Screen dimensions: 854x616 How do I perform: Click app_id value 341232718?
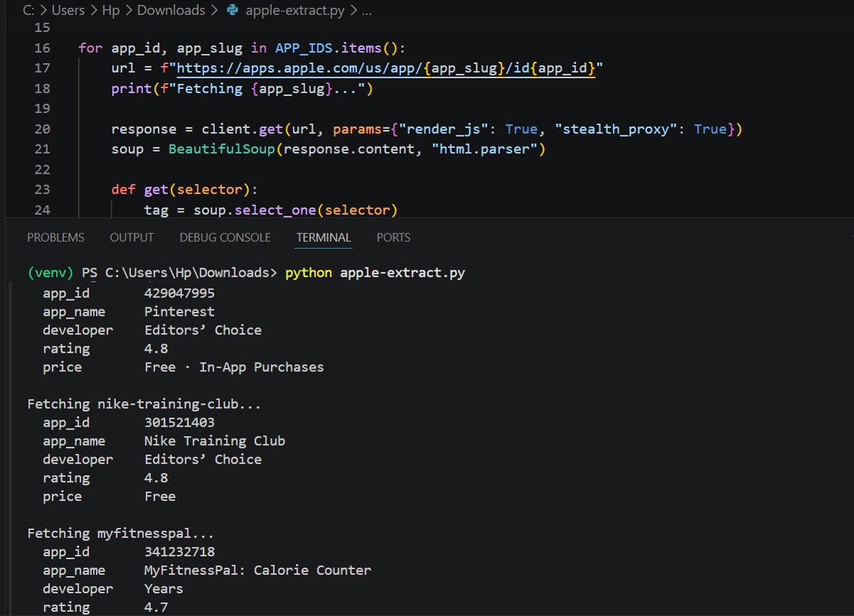click(179, 552)
